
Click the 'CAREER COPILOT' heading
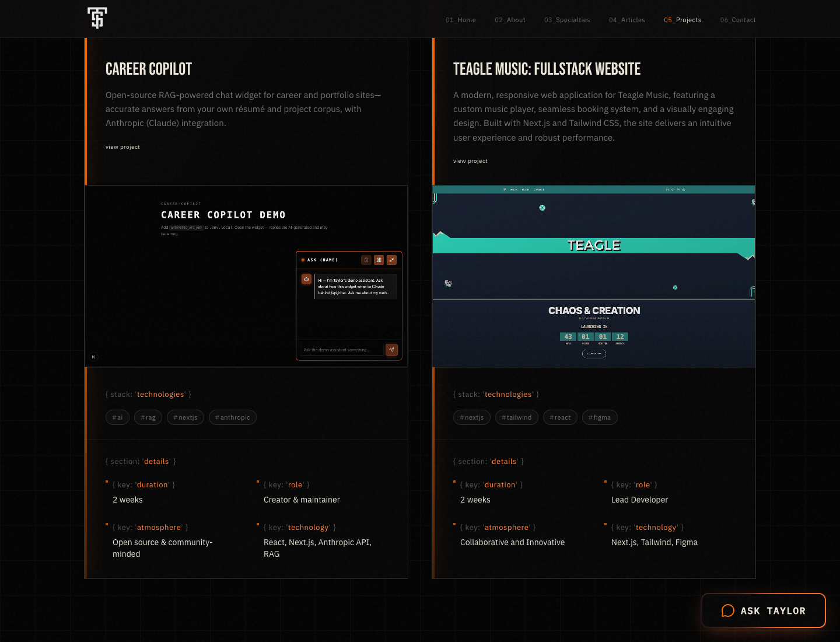pyautogui.click(x=149, y=69)
